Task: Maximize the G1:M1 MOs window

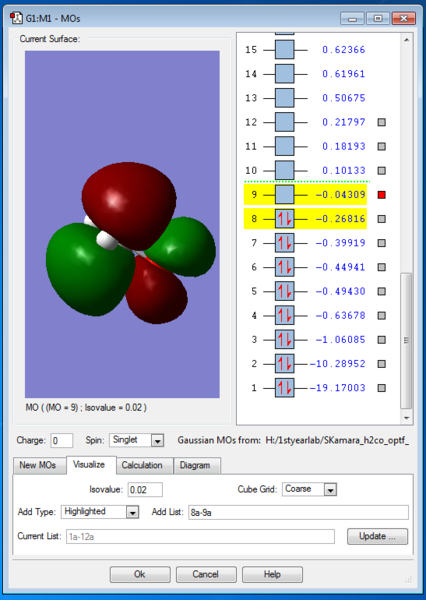Action: tap(378, 18)
